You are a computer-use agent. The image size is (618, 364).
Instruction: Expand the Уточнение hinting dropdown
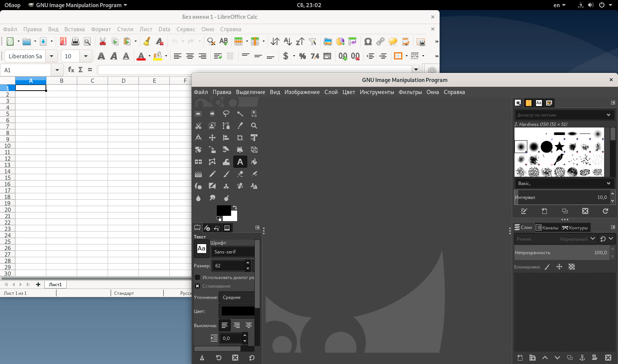click(x=236, y=297)
